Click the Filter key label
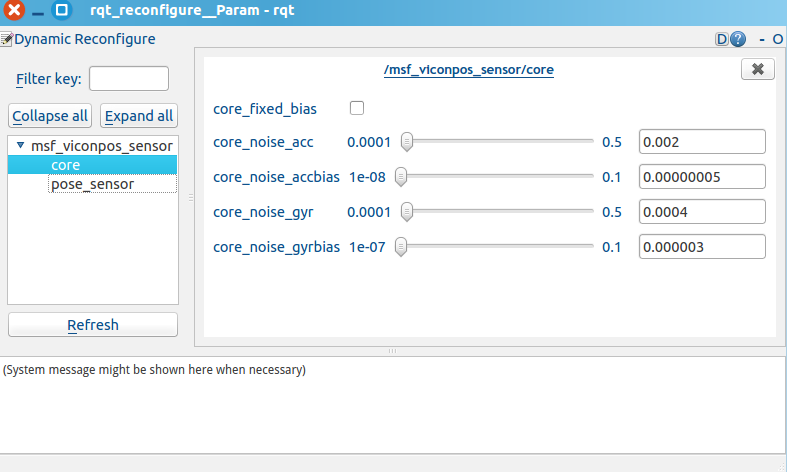The image size is (787, 472). 49,79
